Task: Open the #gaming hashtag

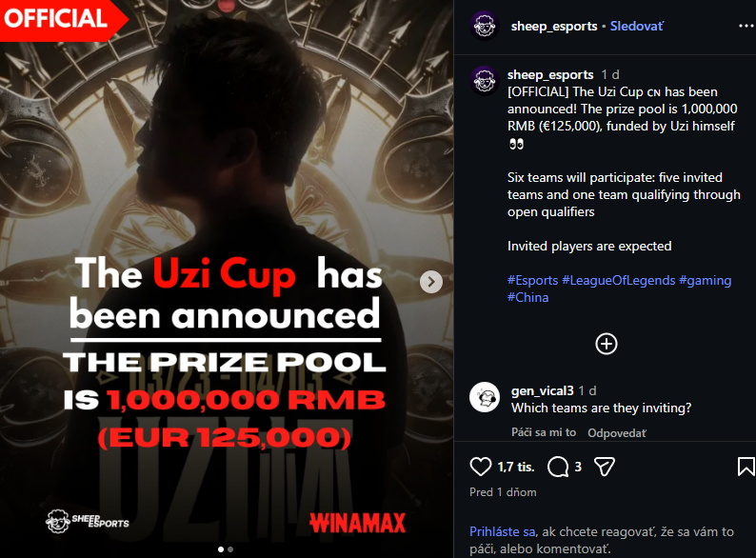Action: pyautogui.click(x=705, y=280)
